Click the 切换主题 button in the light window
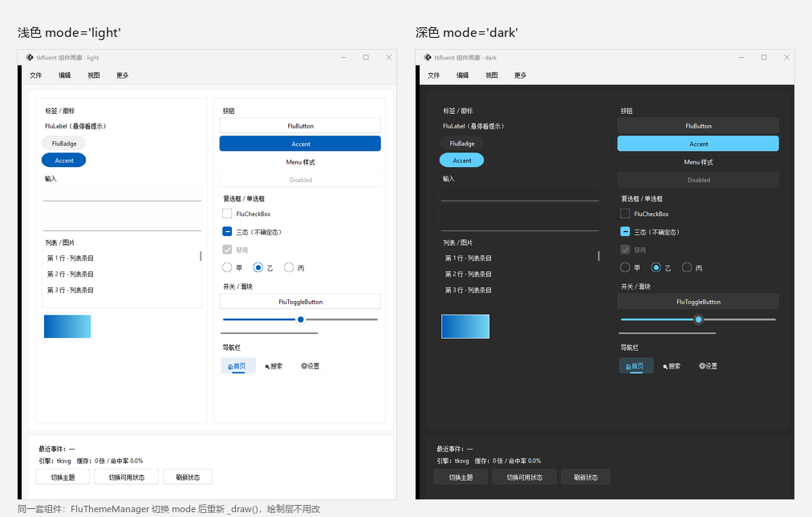This screenshot has height=517, width=812. 63,477
